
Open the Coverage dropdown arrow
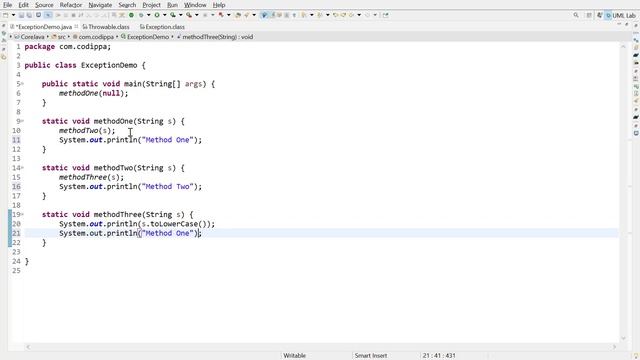point(180,15)
